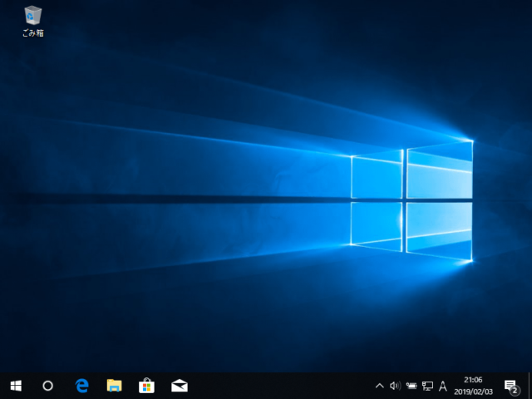This screenshot has height=399, width=532.
Task: Open File Explorer from taskbar
Action: (115, 386)
